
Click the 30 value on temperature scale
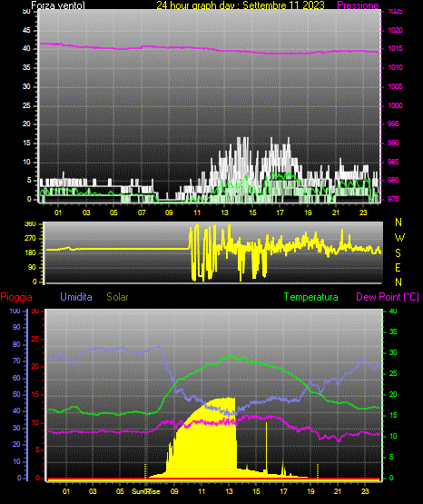coord(393,352)
